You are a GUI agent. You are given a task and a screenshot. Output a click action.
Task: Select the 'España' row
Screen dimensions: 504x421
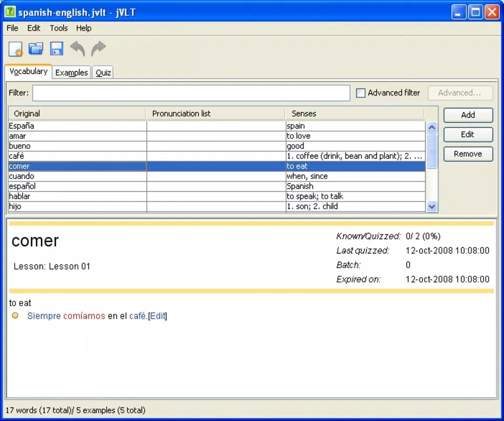tap(217, 126)
